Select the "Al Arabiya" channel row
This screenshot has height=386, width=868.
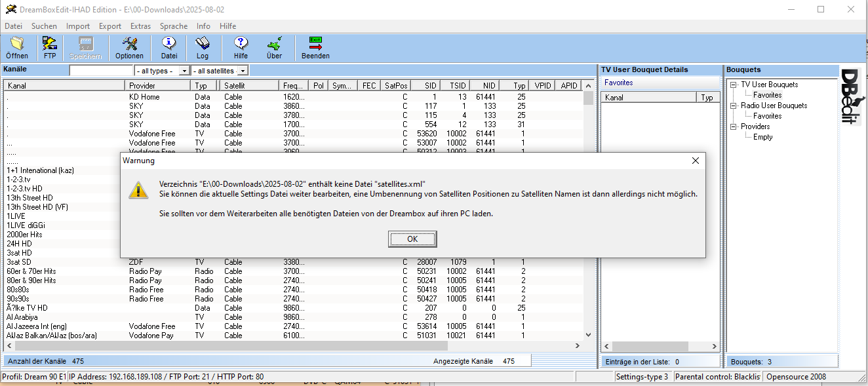[294, 317]
